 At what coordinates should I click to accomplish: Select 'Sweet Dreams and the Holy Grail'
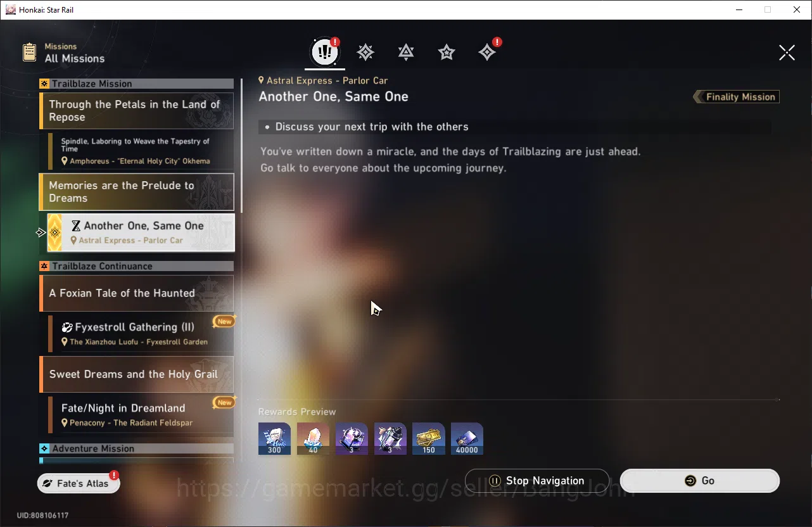click(136, 374)
